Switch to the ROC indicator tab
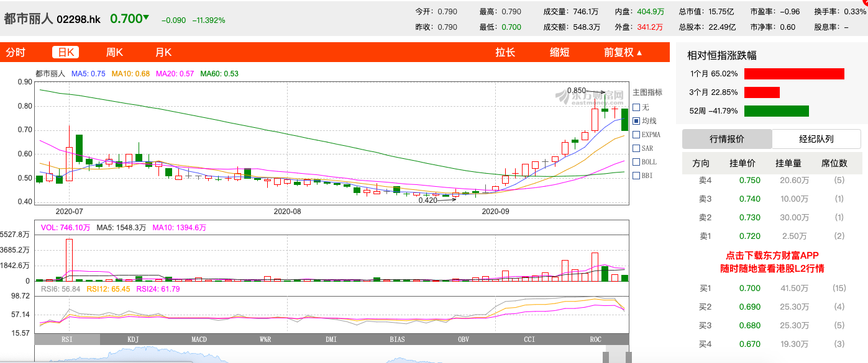The width and height of the screenshot is (868, 363). [595, 339]
